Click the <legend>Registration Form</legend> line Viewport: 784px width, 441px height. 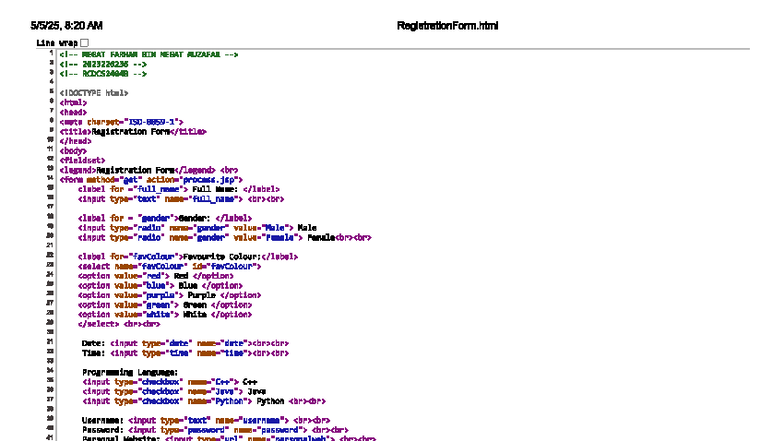tap(149, 170)
